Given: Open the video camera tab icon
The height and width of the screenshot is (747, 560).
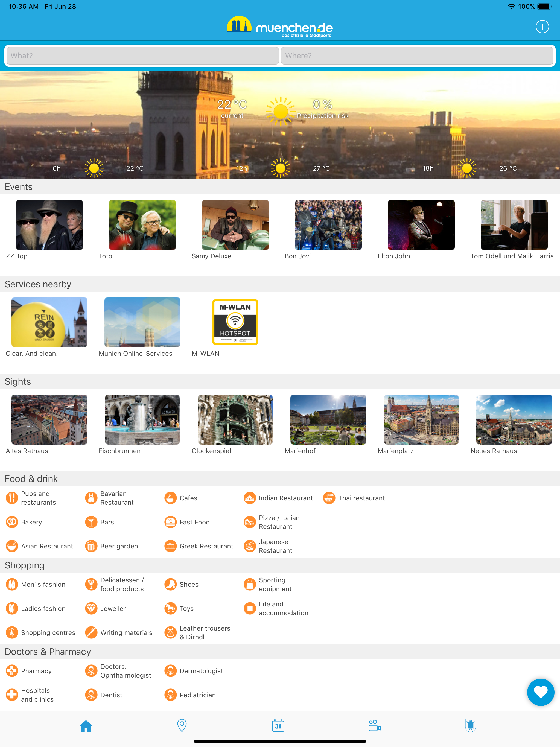Looking at the screenshot, I should [374, 725].
